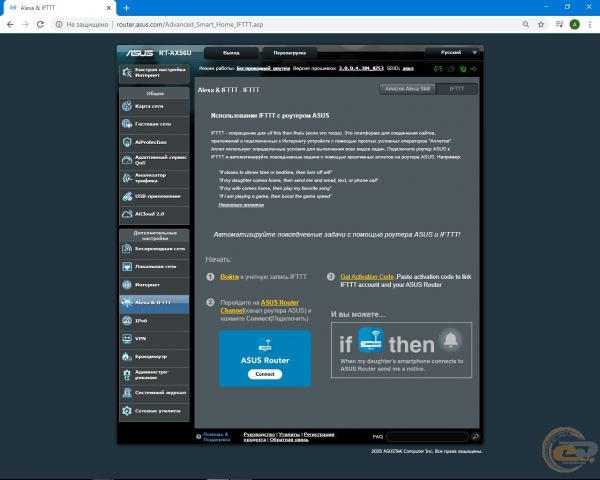Open the Утилиты footer link

[289, 434]
